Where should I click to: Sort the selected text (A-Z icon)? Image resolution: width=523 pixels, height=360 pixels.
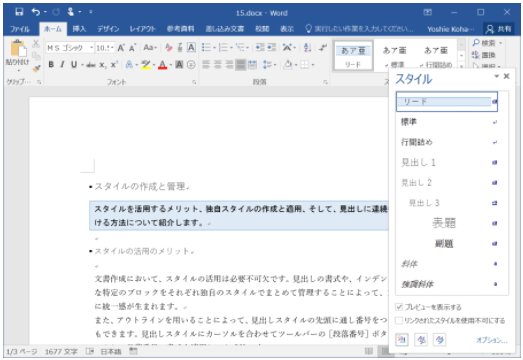[x=307, y=48]
